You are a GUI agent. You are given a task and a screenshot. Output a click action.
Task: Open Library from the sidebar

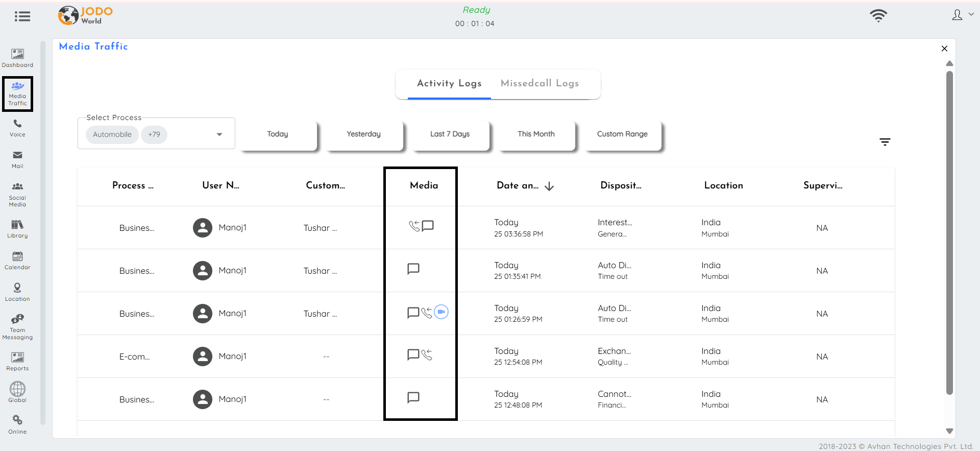tap(17, 229)
